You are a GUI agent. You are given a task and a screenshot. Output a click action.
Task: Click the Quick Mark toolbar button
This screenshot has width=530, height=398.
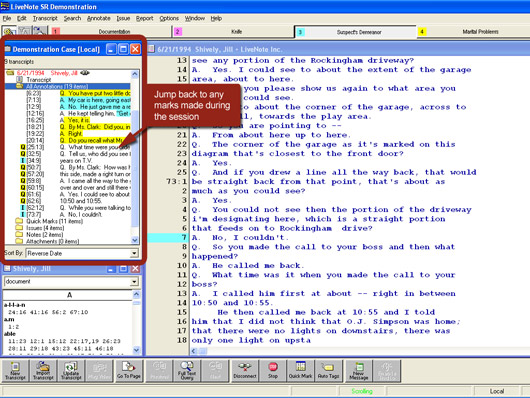coord(300,371)
